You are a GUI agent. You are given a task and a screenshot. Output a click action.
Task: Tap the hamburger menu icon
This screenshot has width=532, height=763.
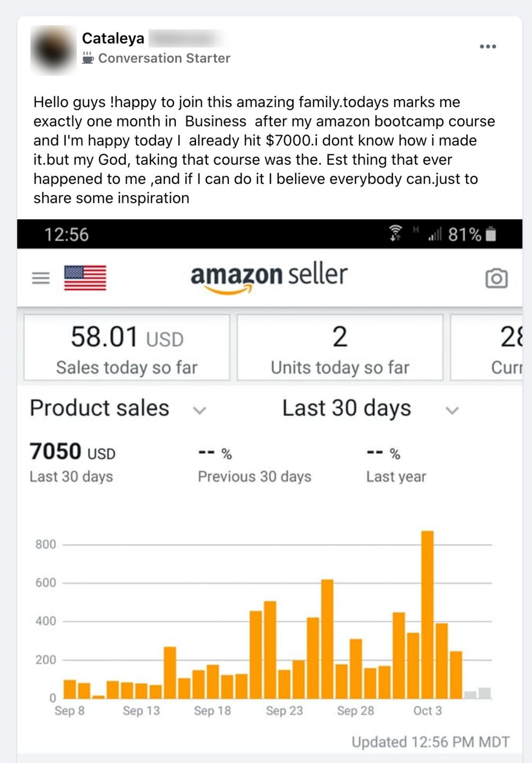click(x=41, y=278)
